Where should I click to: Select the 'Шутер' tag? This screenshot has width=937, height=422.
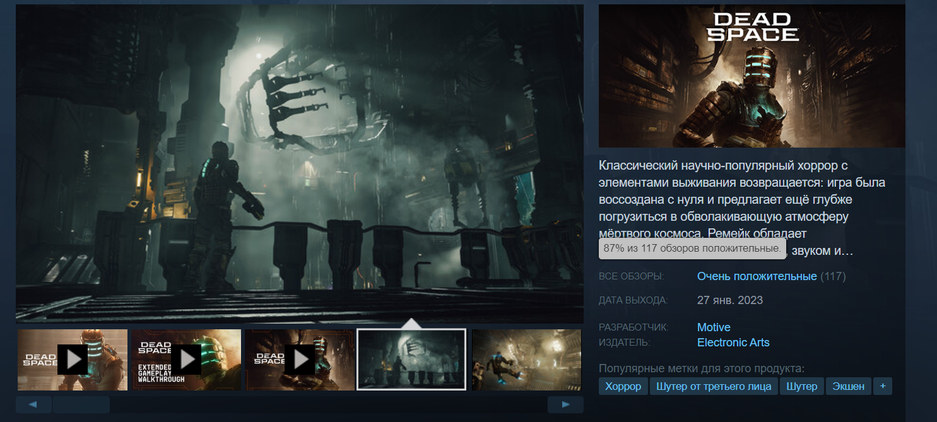click(802, 386)
